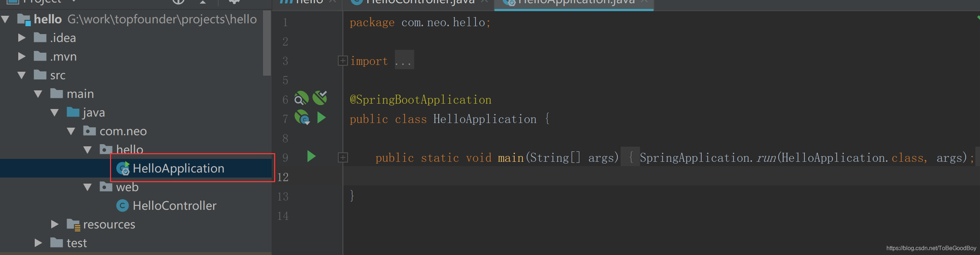Click the HelloApplication class name in code
The height and width of the screenshot is (255, 980).
point(485,119)
